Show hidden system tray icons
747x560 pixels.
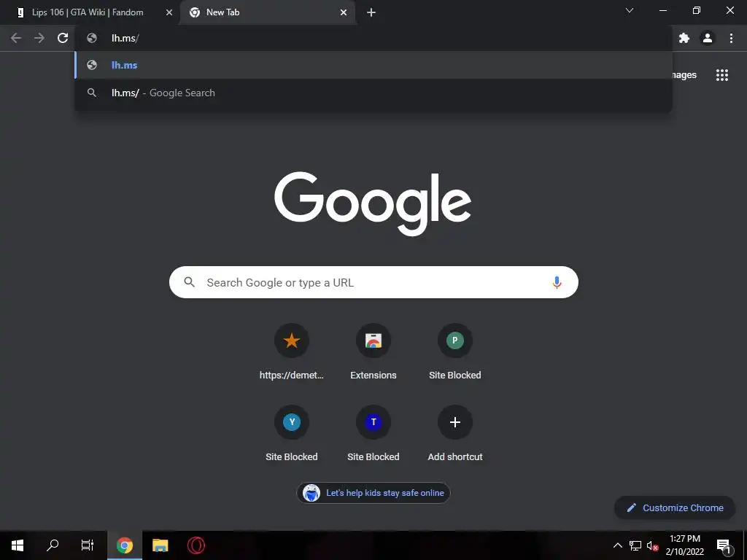617,545
